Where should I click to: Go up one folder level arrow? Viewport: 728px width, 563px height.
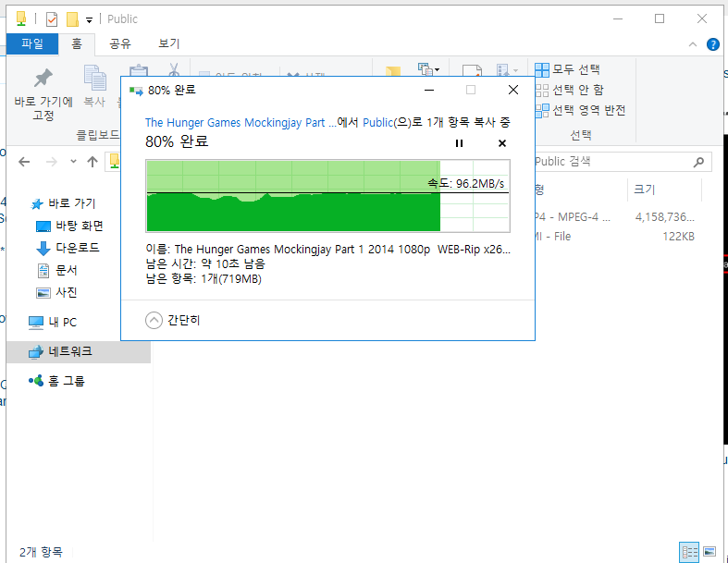(x=93, y=162)
